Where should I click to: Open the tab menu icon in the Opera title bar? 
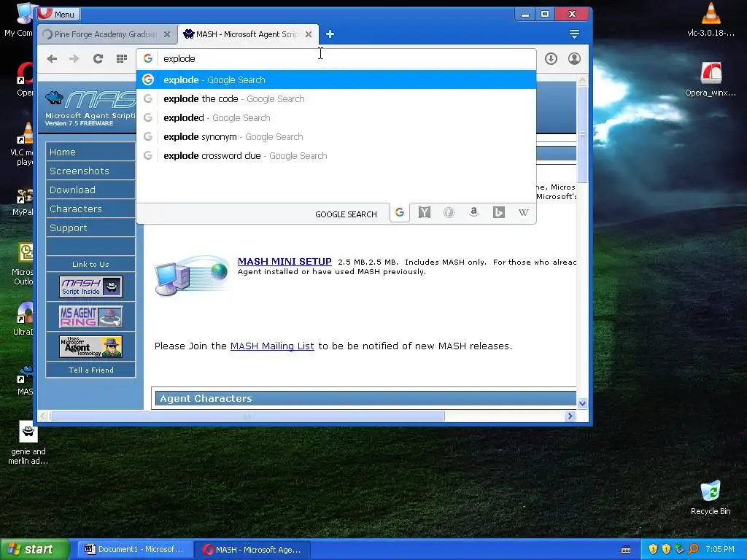574,34
